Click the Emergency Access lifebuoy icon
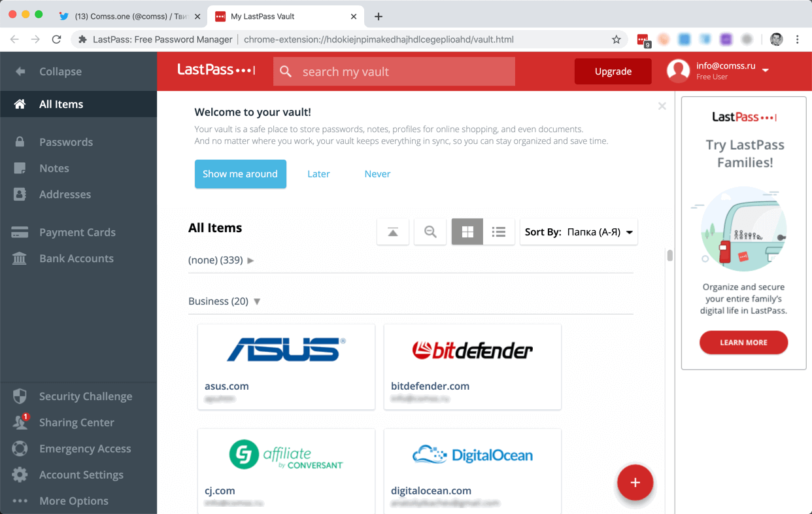Image resolution: width=812 pixels, height=514 pixels. click(20, 449)
